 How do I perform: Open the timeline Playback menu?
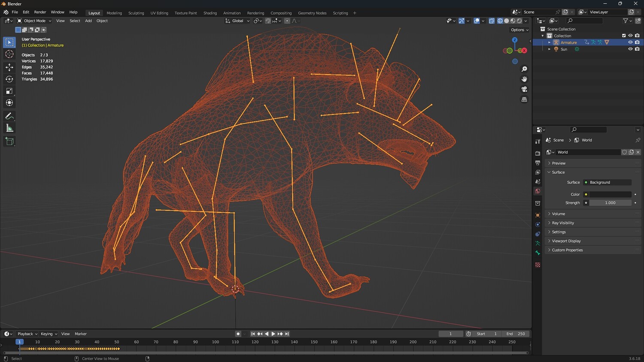pyautogui.click(x=27, y=334)
